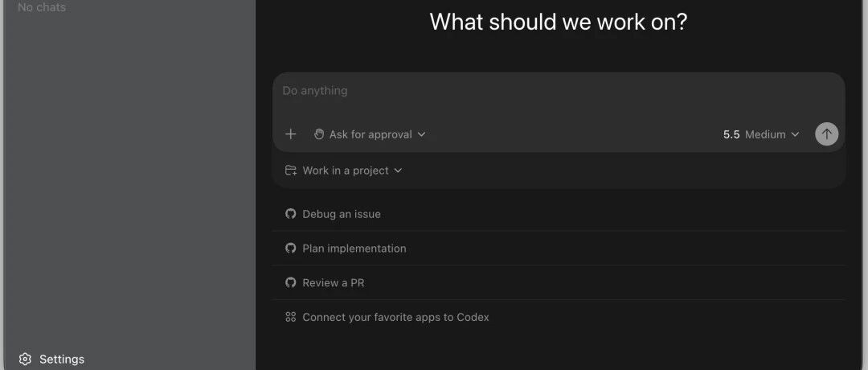This screenshot has width=868, height=370.
Task: Click the chevron next to Medium
Action: (795, 134)
